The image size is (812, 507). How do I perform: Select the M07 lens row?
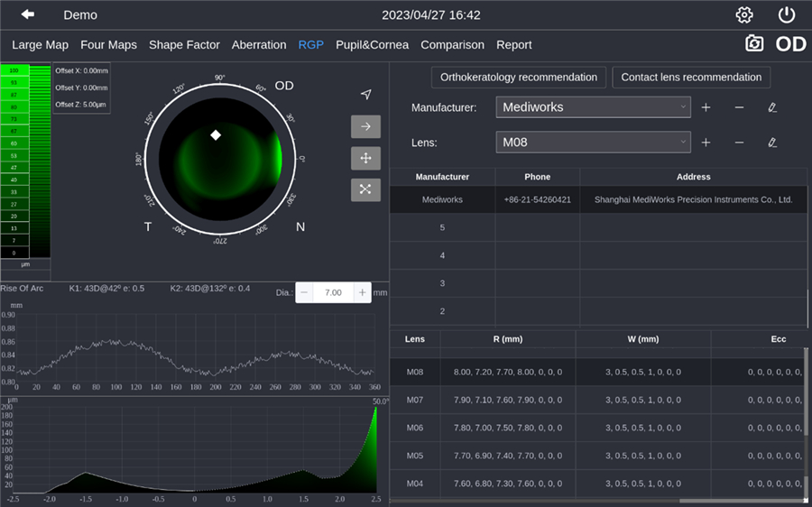tap(596, 400)
